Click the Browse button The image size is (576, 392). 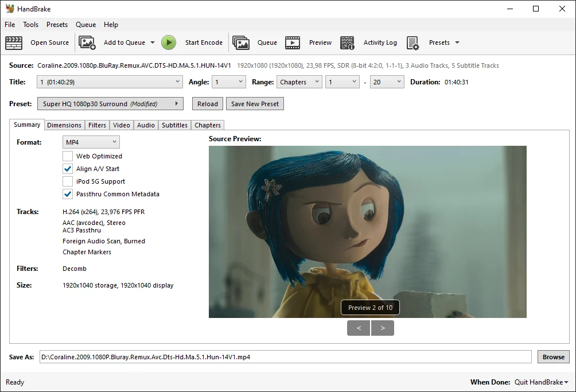(x=554, y=357)
